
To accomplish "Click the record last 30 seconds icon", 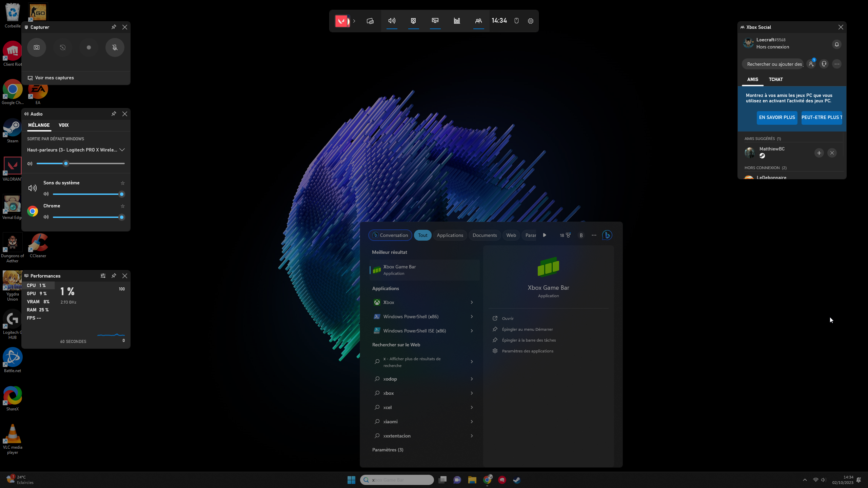I will tap(63, 47).
